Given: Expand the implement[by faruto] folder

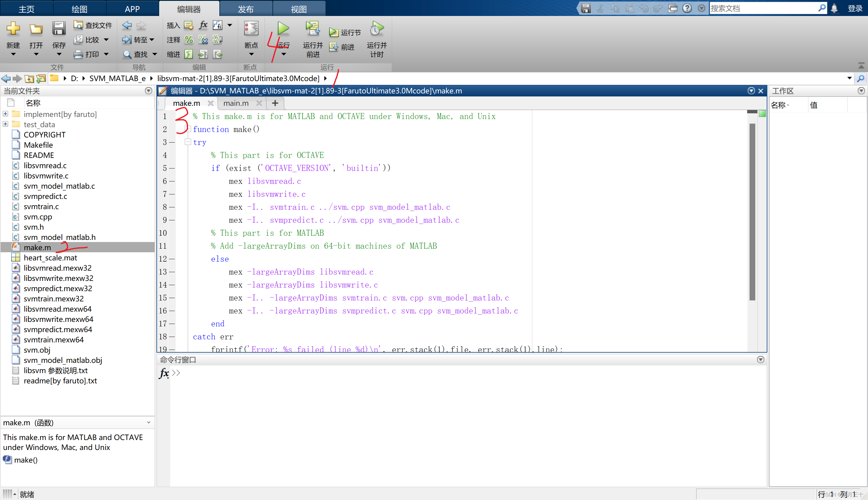Looking at the screenshot, I should pyautogui.click(x=5, y=114).
